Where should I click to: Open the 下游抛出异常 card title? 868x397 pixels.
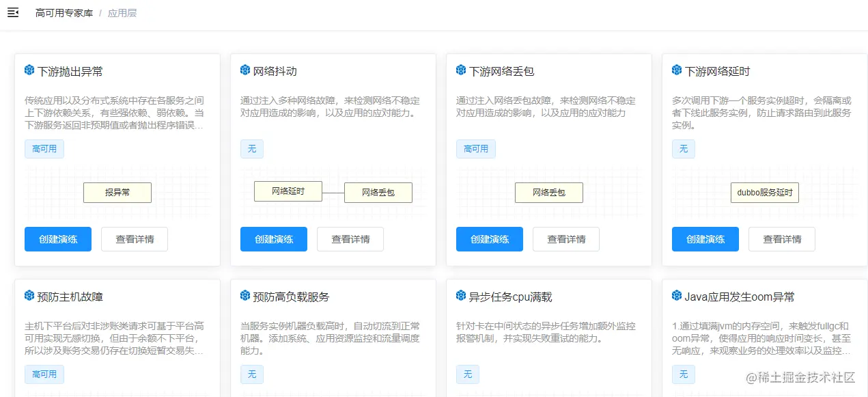coord(70,71)
